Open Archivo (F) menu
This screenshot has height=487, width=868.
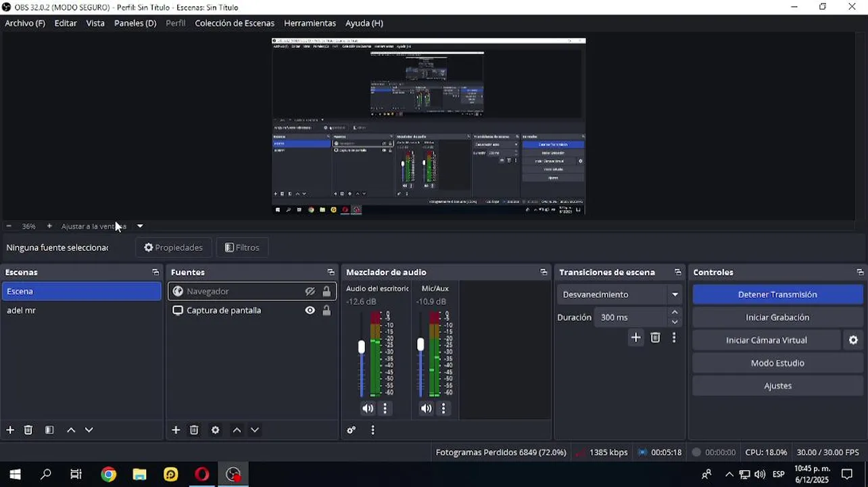(25, 23)
